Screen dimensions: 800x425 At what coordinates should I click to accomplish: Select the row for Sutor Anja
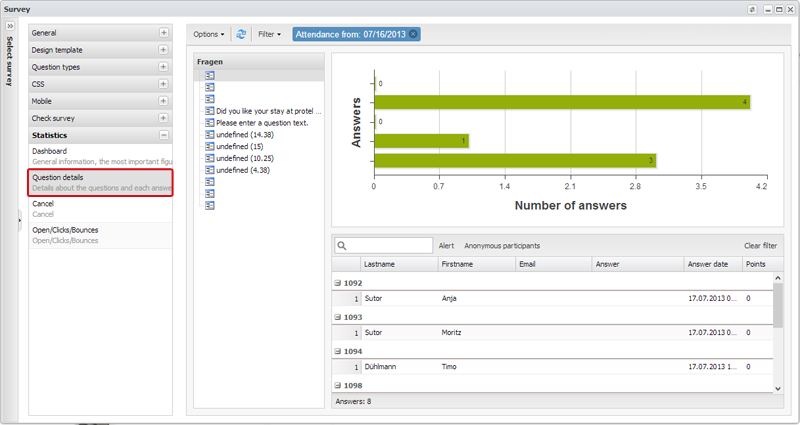coord(553,298)
